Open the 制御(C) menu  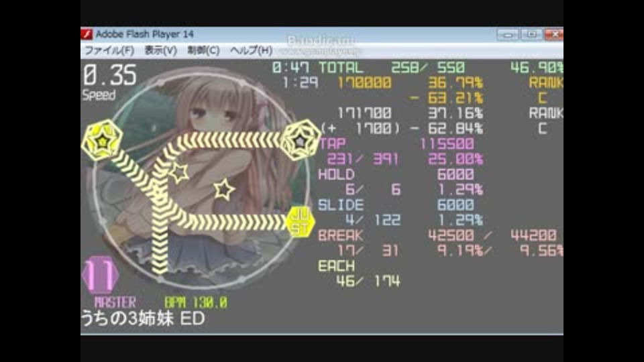tap(203, 50)
